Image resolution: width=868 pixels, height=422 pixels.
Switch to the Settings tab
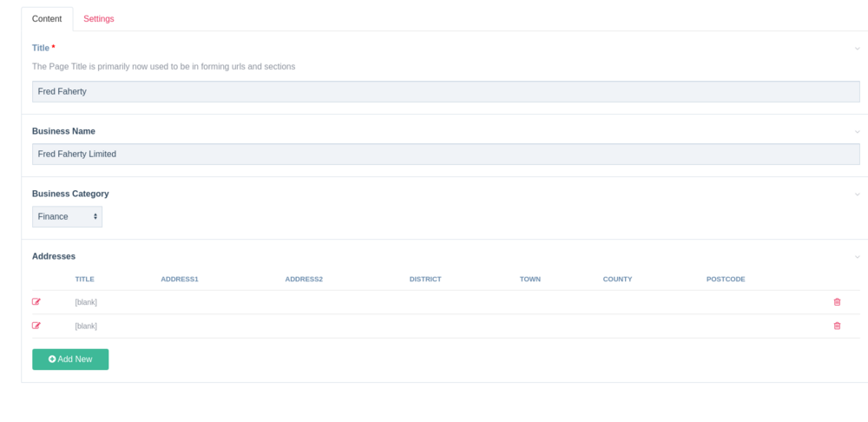click(x=98, y=19)
